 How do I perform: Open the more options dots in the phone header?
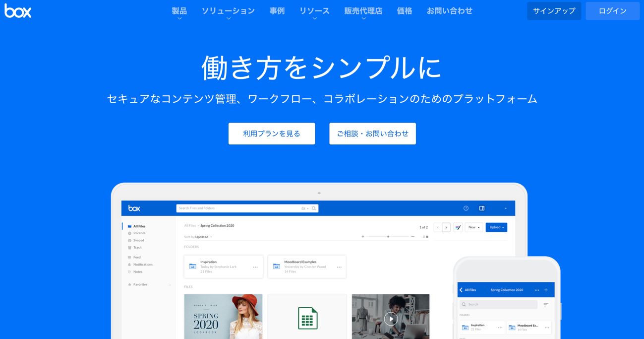click(536, 290)
